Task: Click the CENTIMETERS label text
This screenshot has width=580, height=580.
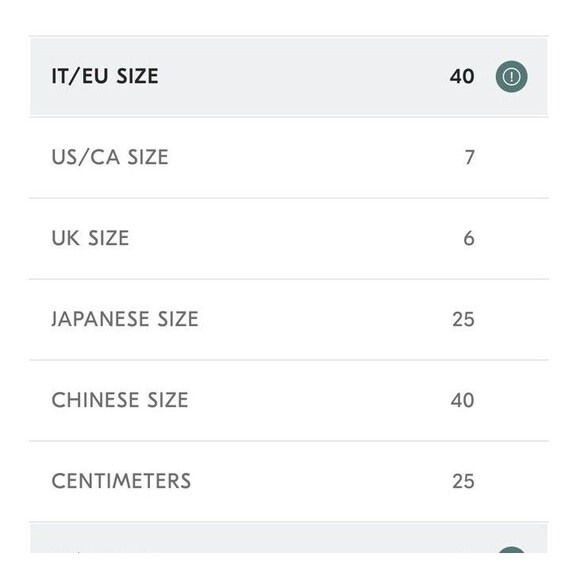Action: [121, 481]
